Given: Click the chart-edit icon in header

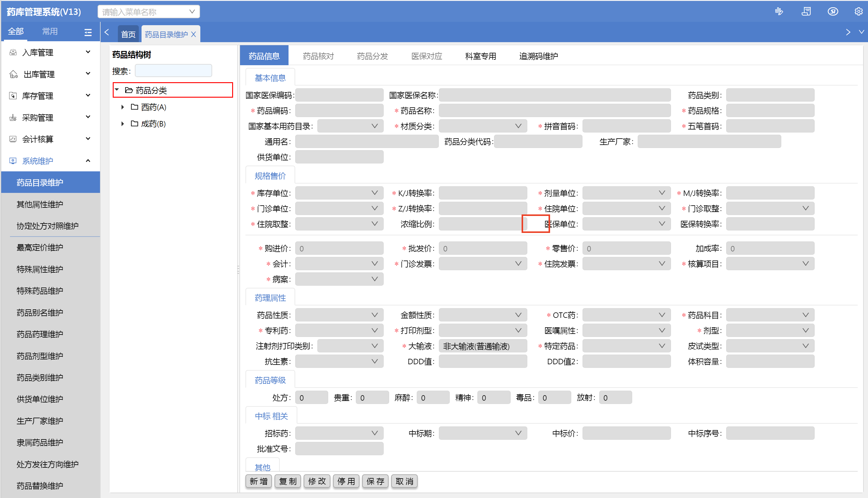Looking at the screenshot, I should pos(779,12).
